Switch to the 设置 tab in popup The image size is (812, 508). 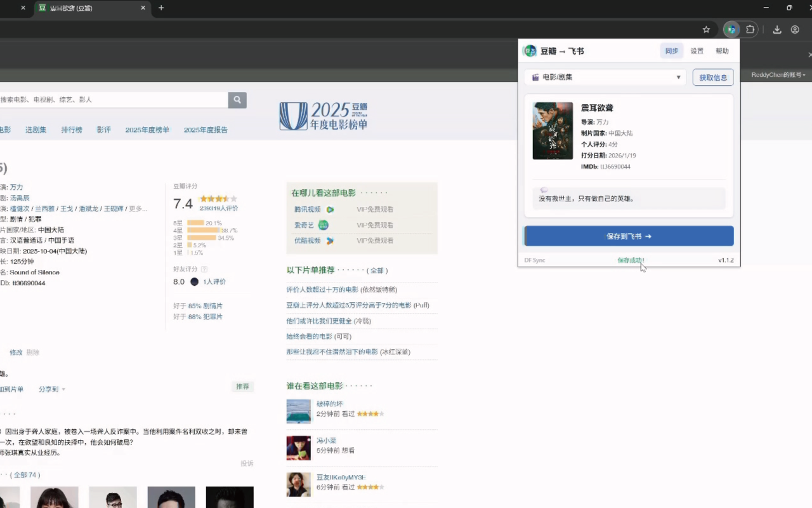697,51
